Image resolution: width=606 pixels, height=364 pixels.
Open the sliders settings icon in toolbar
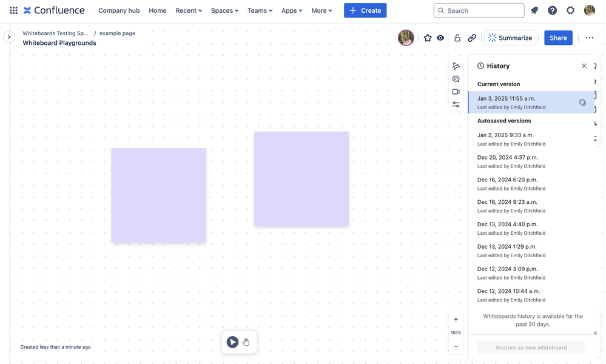pyautogui.click(x=456, y=104)
